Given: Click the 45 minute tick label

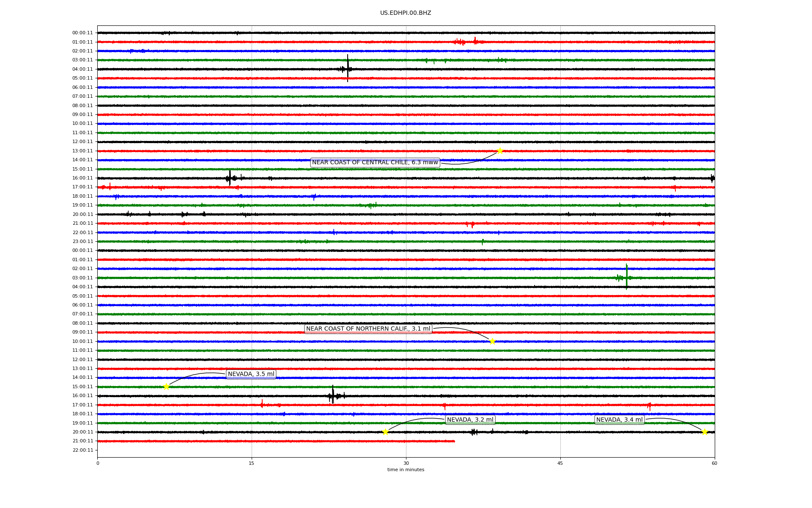Looking at the screenshot, I should 560,463.
